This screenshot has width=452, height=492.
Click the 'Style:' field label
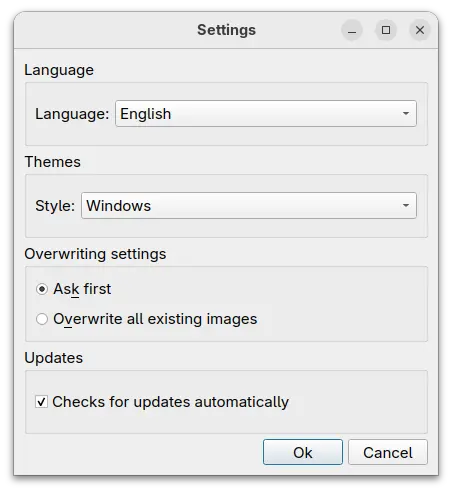[55, 206]
